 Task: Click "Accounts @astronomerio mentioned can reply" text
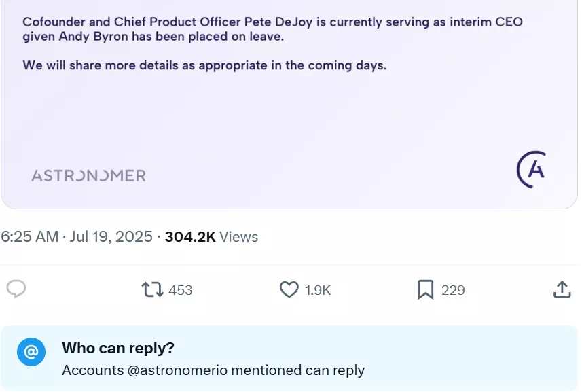point(213,370)
